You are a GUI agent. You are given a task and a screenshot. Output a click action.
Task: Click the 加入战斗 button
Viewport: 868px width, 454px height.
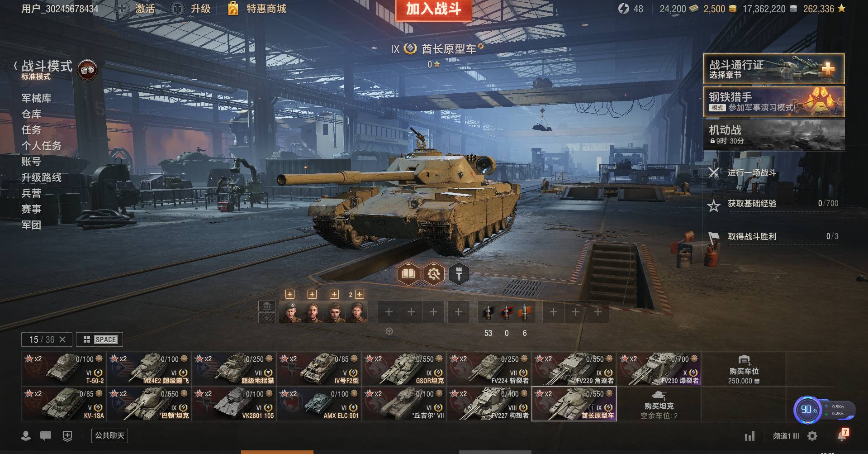(x=433, y=9)
